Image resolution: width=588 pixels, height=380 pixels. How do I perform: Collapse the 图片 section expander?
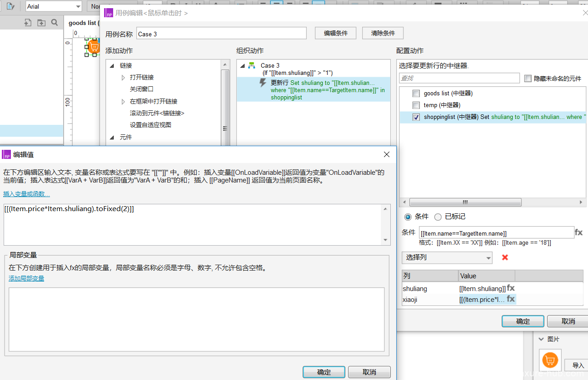tap(541, 339)
